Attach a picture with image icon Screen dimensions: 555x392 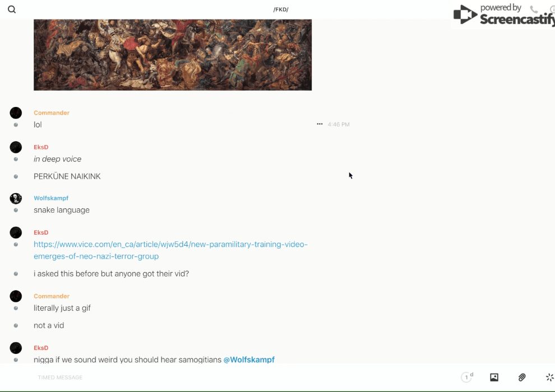point(494,377)
